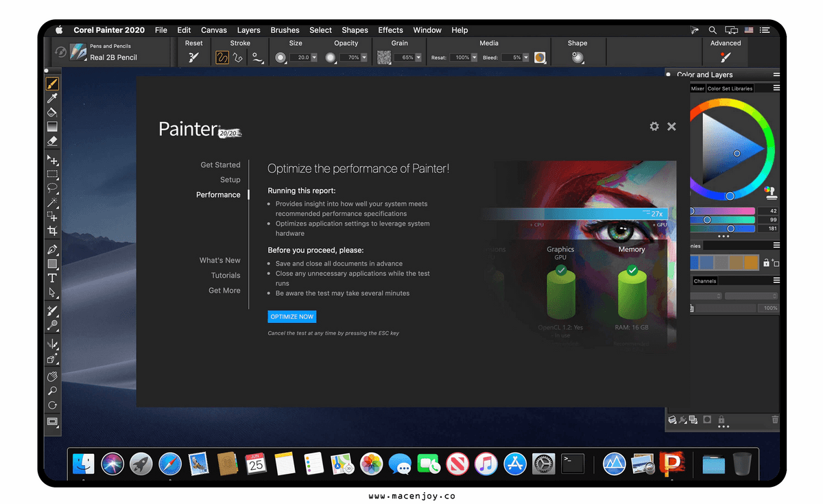Image resolution: width=823 pixels, height=504 pixels.
Task: Open the Get More section
Action: (x=224, y=291)
